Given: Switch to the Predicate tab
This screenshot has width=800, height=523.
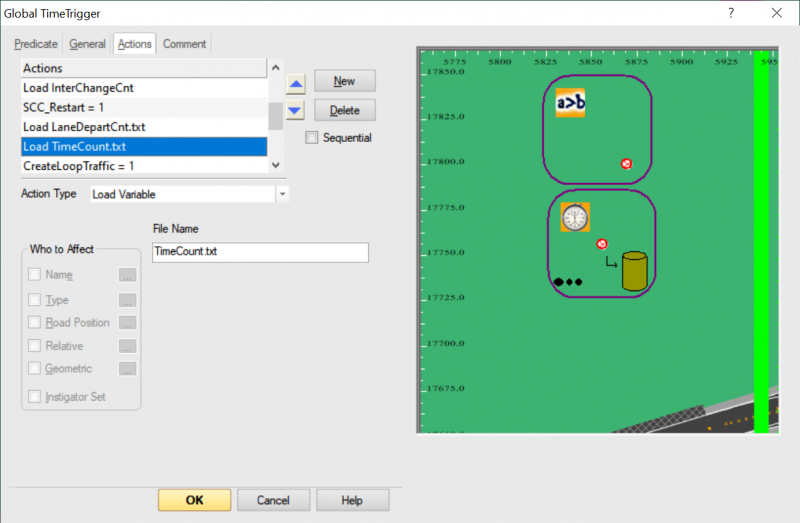Looking at the screenshot, I should (36, 44).
